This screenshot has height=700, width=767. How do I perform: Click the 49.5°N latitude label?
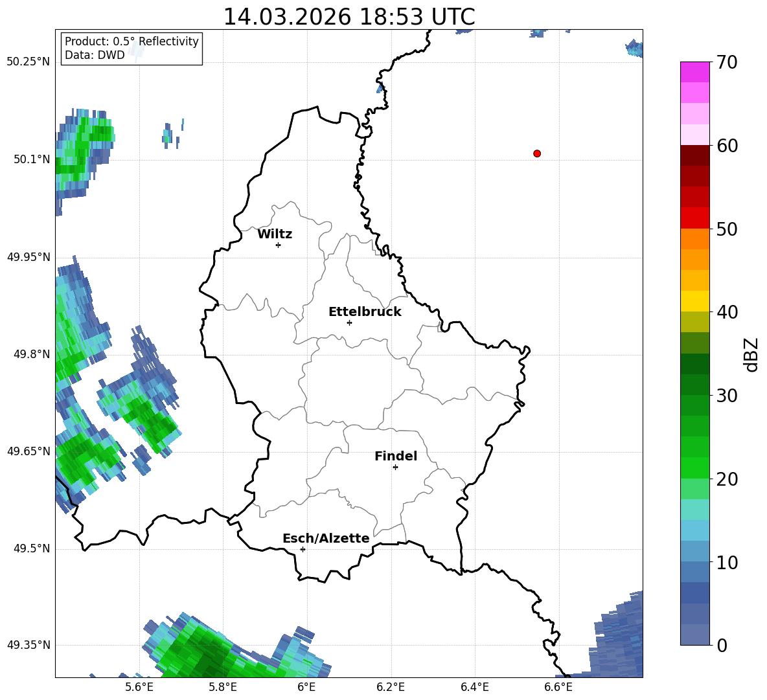click(32, 548)
